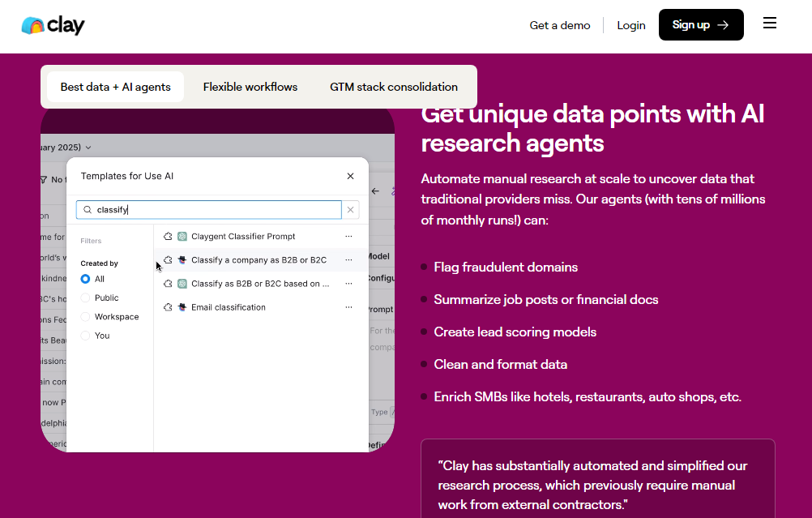812x518 pixels.
Task: Click the back arrow behind the dialog
Action: pyautogui.click(x=375, y=191)
